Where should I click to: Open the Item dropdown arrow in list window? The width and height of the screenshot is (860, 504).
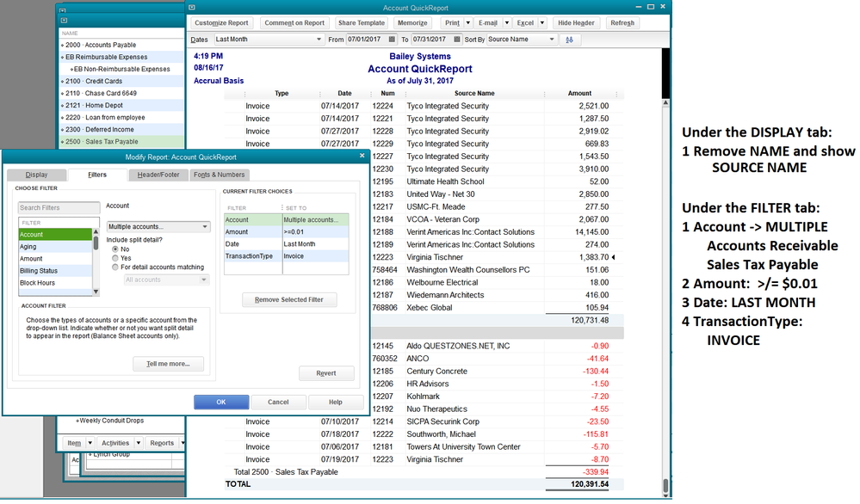(90, 443)
